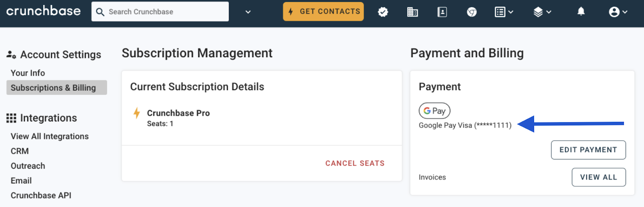
Task: Expand the layers stack dropdown
Action: pyautogui.click(x=542, y=12)
